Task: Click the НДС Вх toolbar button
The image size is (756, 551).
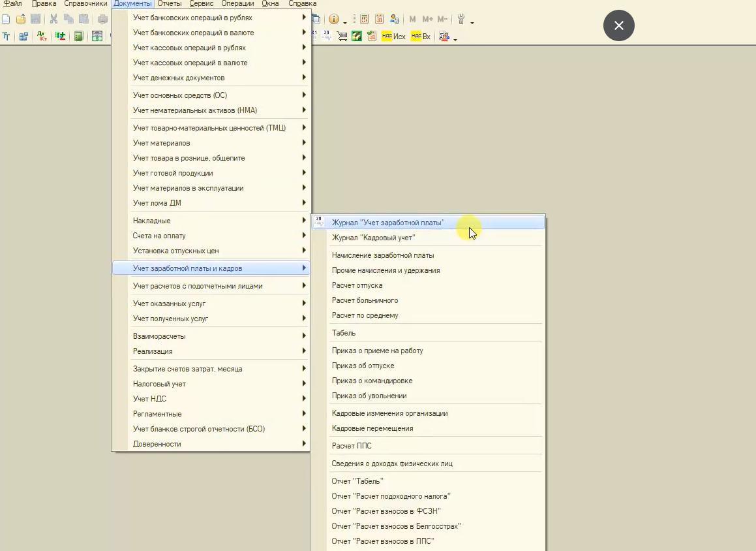Action: coord(421,36)
